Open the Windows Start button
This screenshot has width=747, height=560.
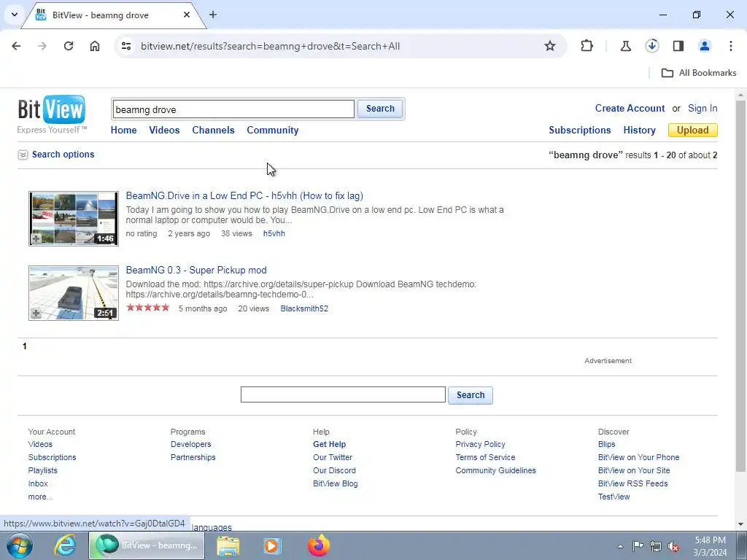click(x=19, y=545)
